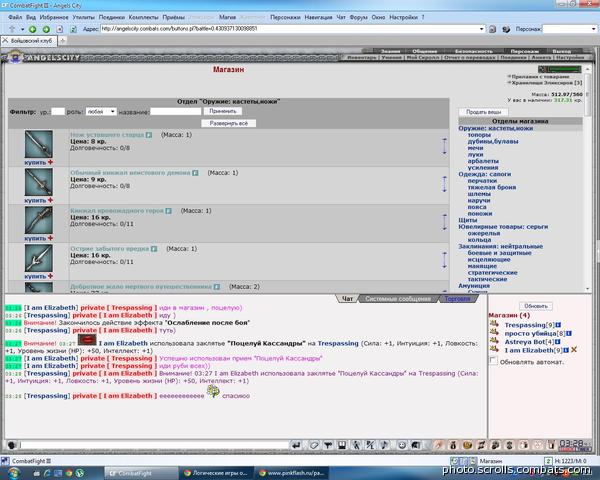Click the Продать вещи button
This screenshot has width=600, height=480.
coord(484,112)
